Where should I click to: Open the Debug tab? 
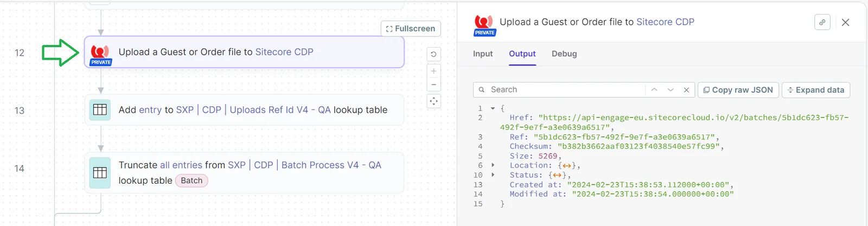tap(564, 54)
